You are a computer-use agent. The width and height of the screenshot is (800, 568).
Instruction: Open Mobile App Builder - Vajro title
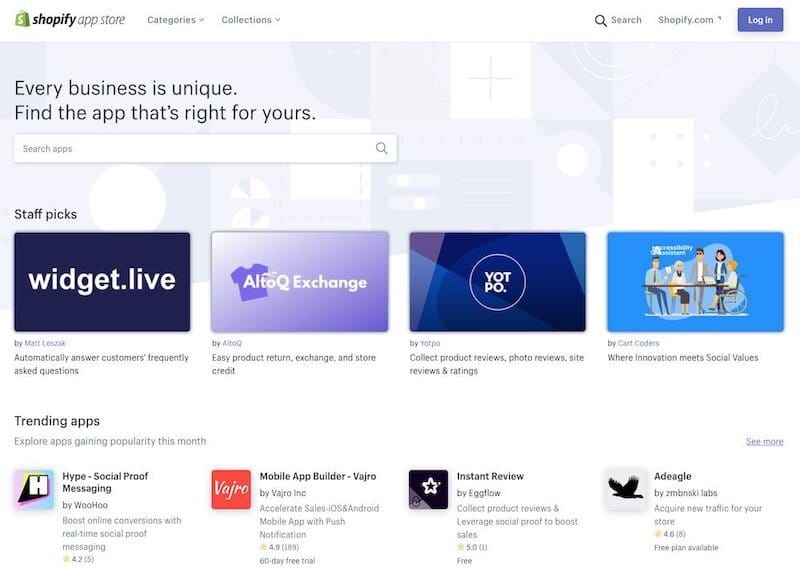click(318, 476)
